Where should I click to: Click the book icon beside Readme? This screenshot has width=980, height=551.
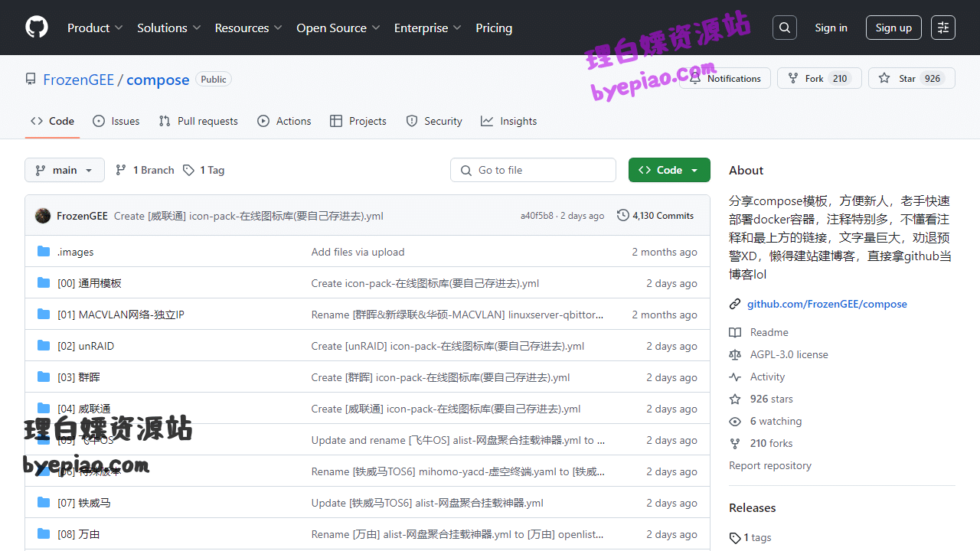[735, 332]
